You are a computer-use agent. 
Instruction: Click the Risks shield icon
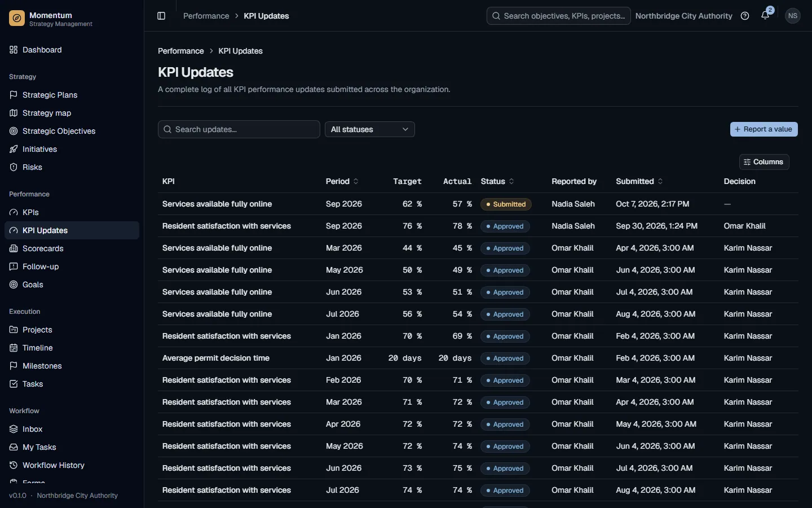click(14, 167)
